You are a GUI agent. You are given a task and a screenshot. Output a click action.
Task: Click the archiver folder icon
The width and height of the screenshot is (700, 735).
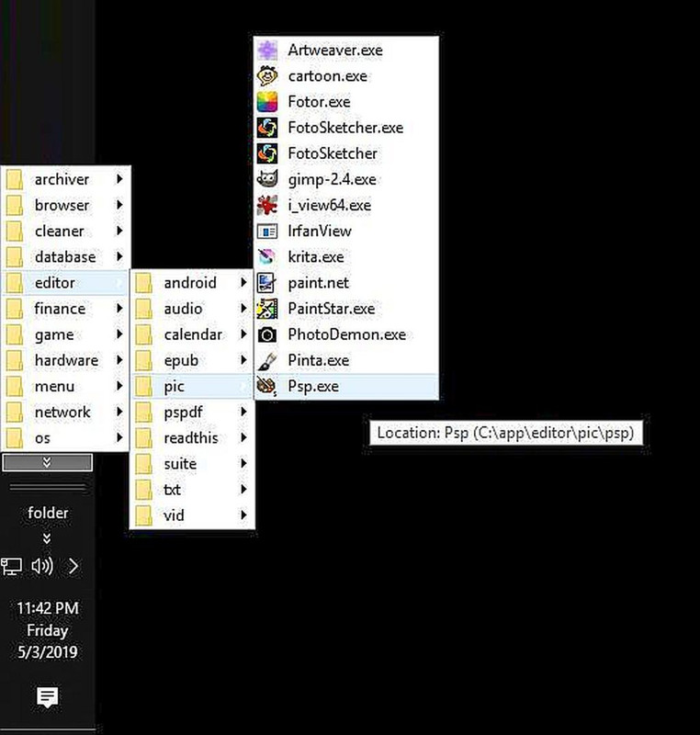[x=15, y=179]
